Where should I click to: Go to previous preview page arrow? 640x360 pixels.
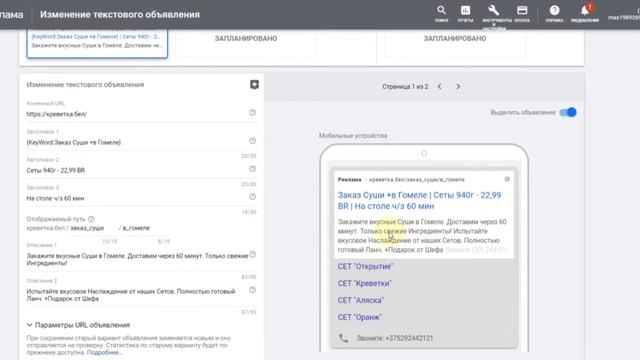440,87
